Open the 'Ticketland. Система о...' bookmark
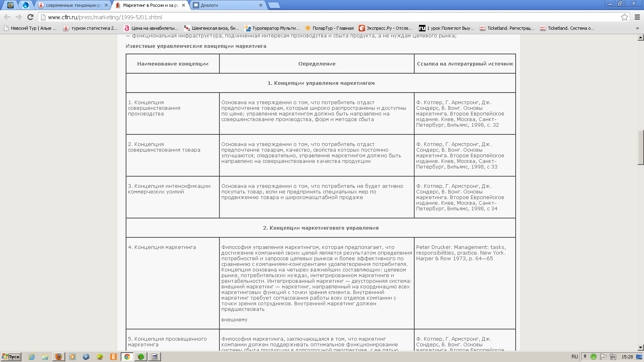 [567, 28]
